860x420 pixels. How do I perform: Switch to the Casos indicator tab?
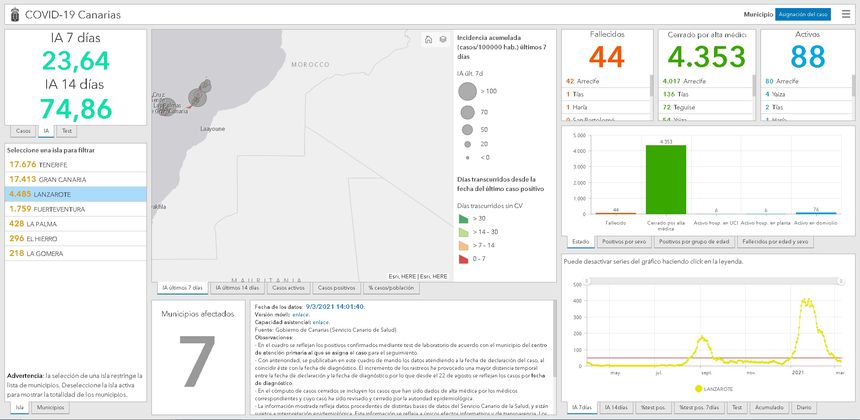23,131
